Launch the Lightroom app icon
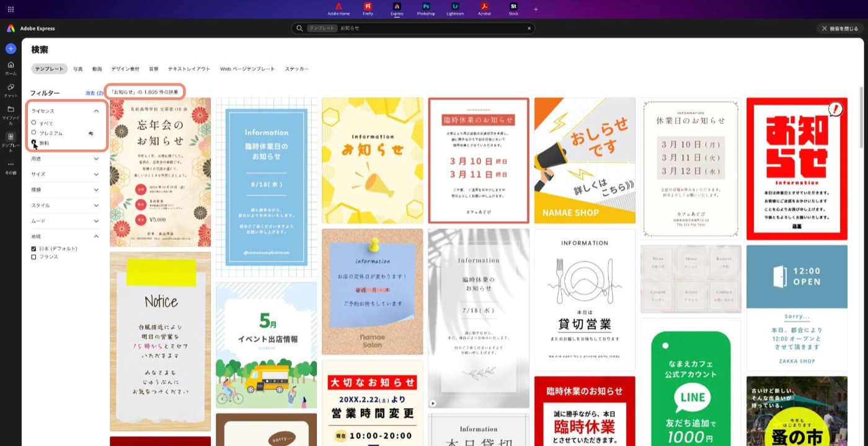The width and height of the screenshot is (868, 446). 455,9
